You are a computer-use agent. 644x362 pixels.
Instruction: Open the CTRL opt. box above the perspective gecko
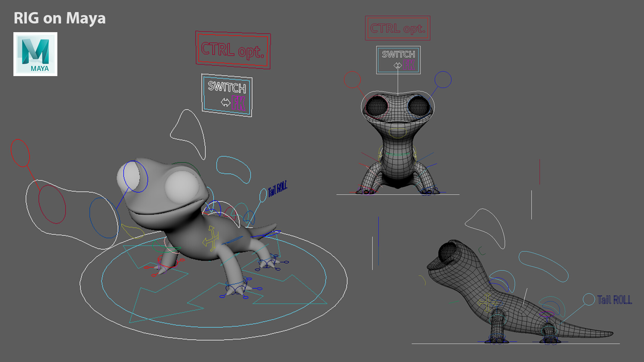[233, 50]
